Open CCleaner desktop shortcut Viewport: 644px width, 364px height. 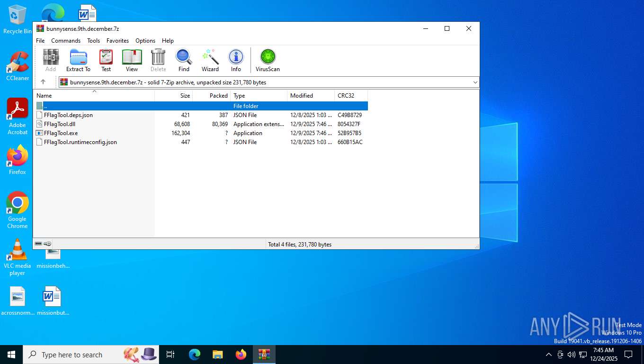pos(18,66)
